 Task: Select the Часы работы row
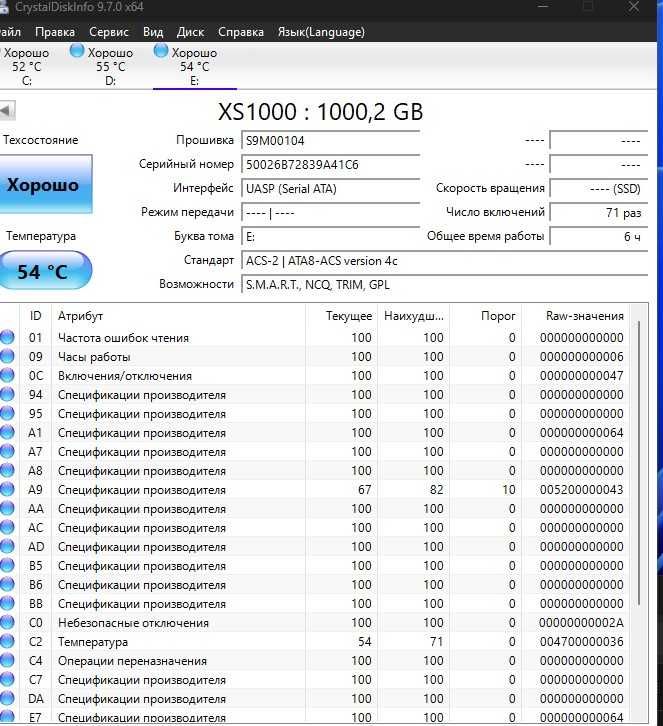pos(315,357)
